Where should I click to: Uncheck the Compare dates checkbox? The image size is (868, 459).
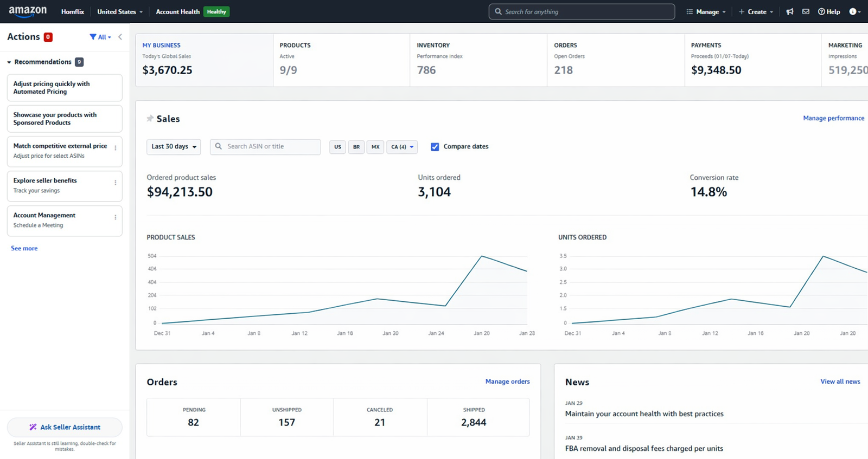coord(435,147)
